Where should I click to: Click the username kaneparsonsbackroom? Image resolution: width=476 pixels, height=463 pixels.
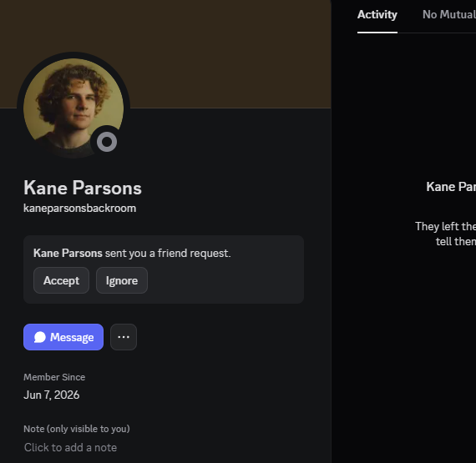(x=80, y=209)
